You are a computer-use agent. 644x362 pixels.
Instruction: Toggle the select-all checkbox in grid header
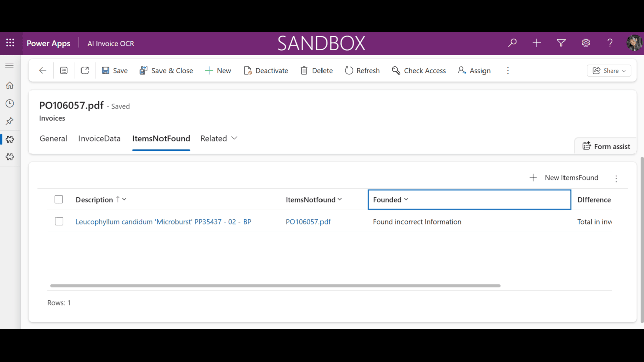pos(59,199)
